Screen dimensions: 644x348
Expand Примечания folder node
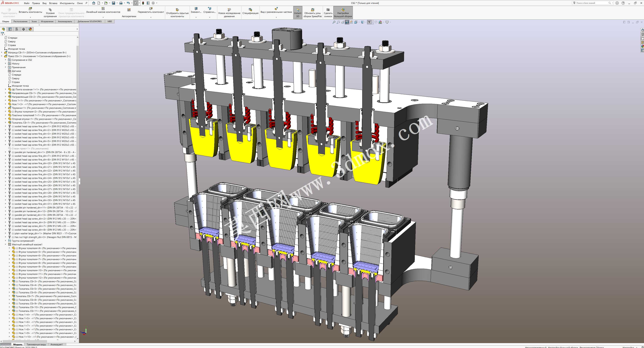tap(6, 67)
